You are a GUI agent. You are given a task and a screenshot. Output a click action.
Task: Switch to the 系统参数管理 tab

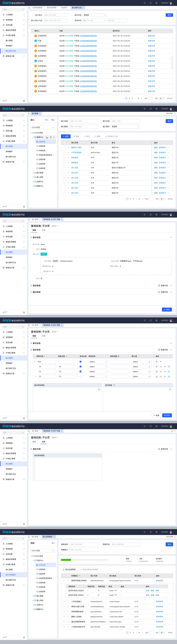pos(37,8)
